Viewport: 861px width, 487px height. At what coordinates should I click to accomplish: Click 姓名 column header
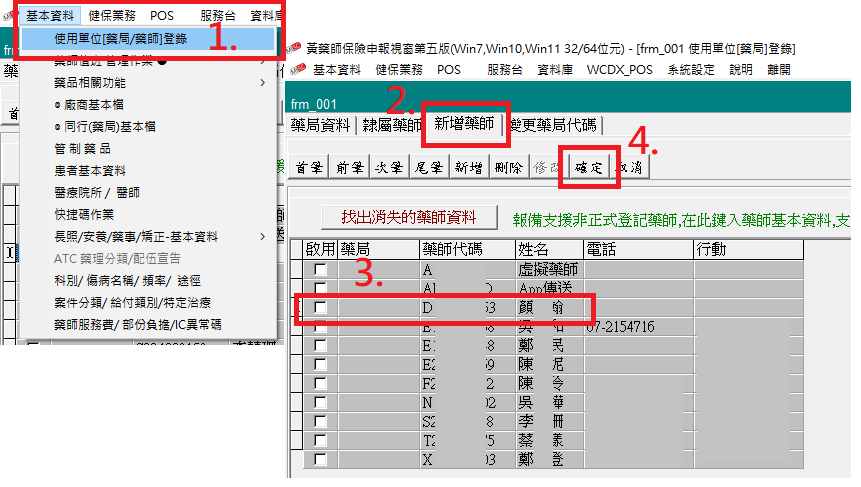(x=550, y=249)
